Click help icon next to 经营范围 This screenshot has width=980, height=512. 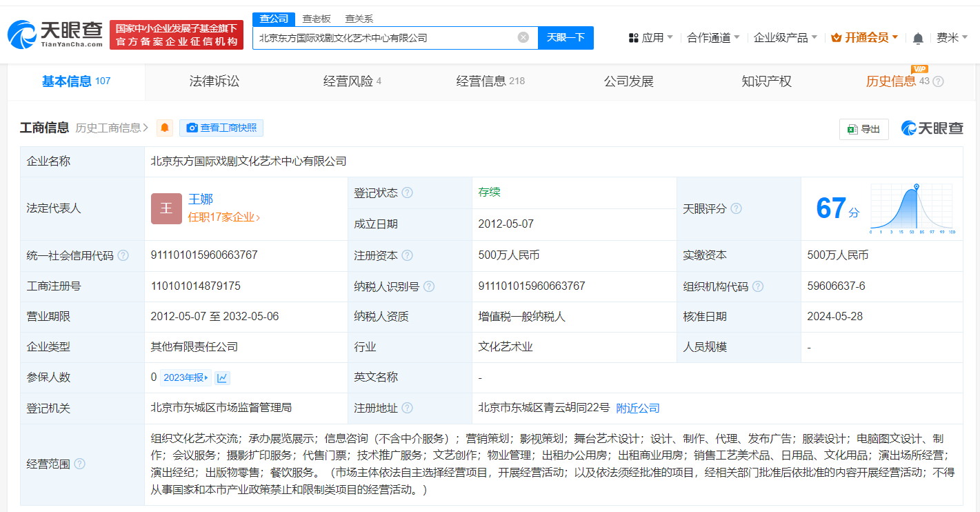coord(79,464)
